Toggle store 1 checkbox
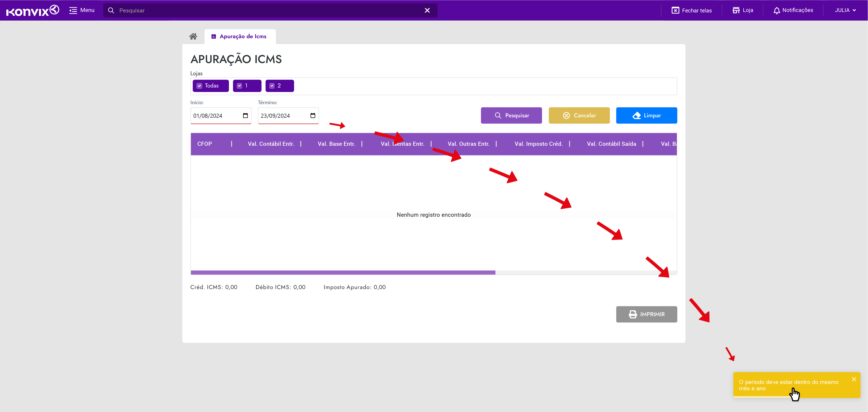 (240, 86)
